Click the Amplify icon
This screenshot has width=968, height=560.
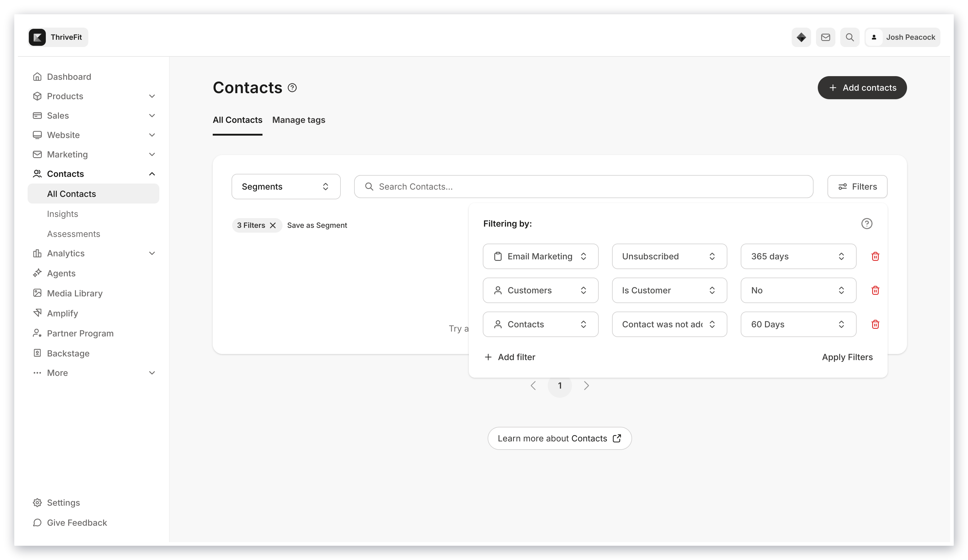coord(37,313)
